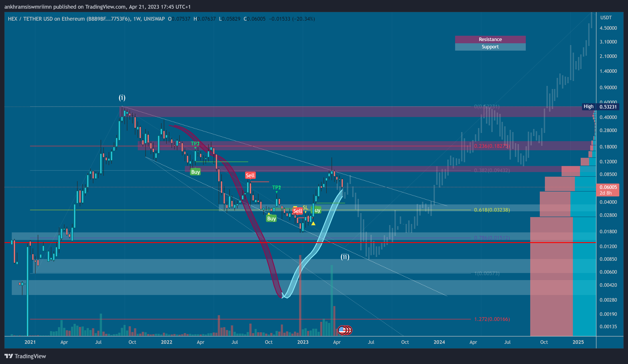Image resolution: width=628 pixels, height=364 pixels.
Task: Click the publisher line ankhramsiswmriimn published on TradingView.com
Action: pyautogui.click(x=97, y=7)
